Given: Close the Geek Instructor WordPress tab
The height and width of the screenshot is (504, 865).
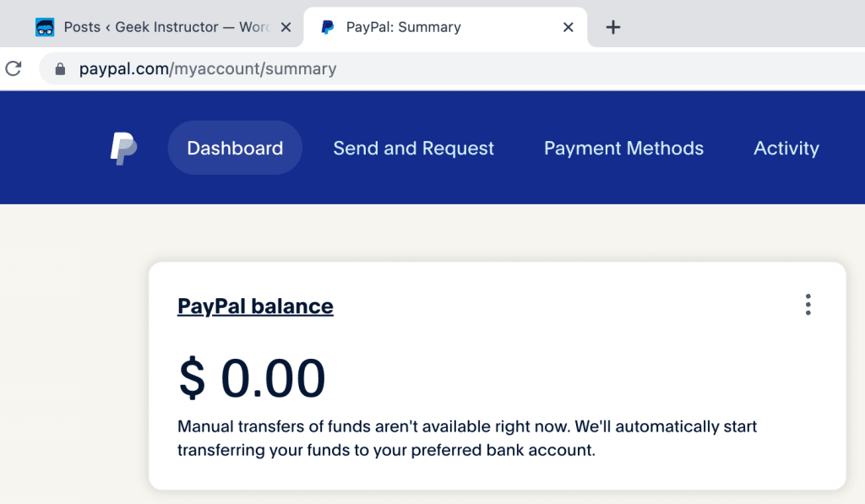Looking at the screenshot, I should pyautogui.click(x=286, y=26).
